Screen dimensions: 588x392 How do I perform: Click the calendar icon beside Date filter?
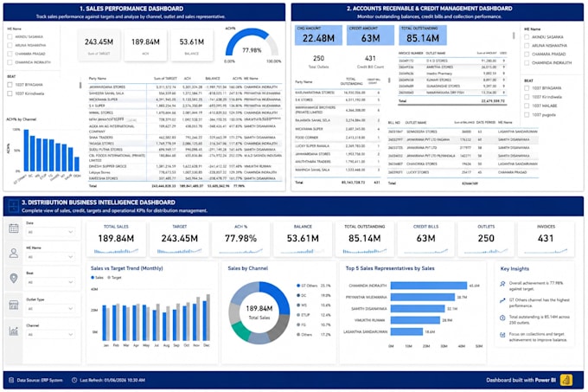(x=14, y=228)
